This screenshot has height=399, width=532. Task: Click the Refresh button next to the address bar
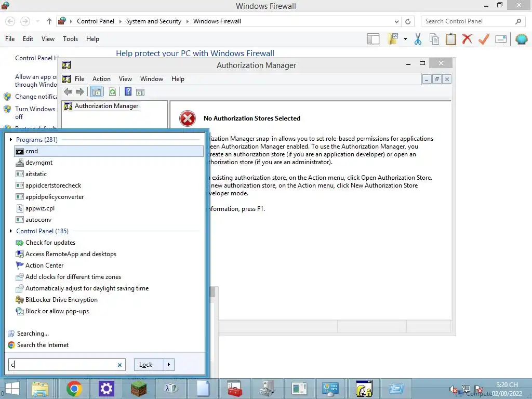pyautogui.click(x=408, y=21)
